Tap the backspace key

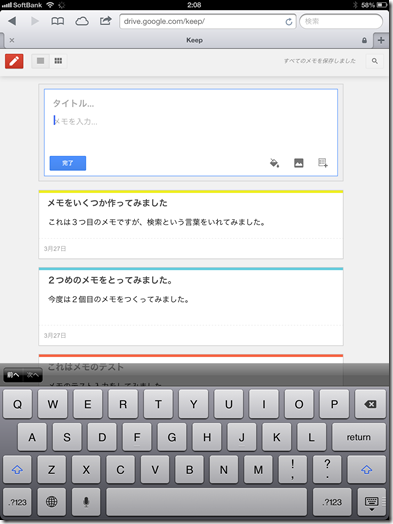click(370, 404)
